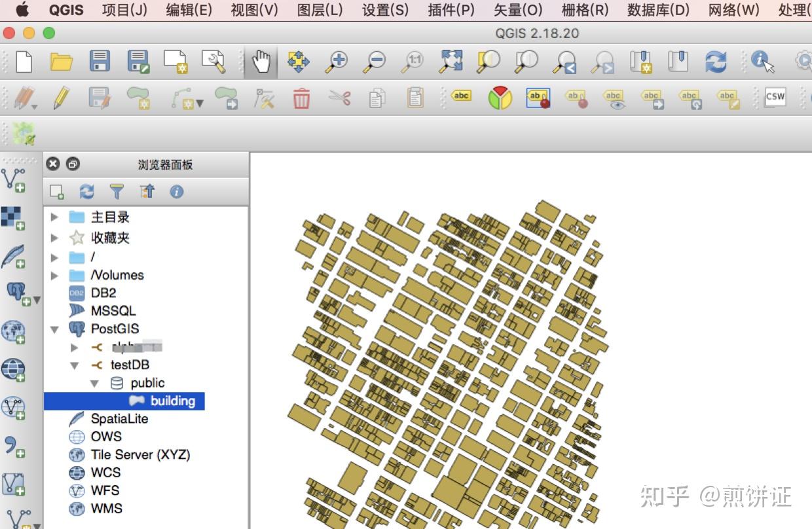Open the 图层(L) menu
The image size is (812, 529).
coord(320,10)
